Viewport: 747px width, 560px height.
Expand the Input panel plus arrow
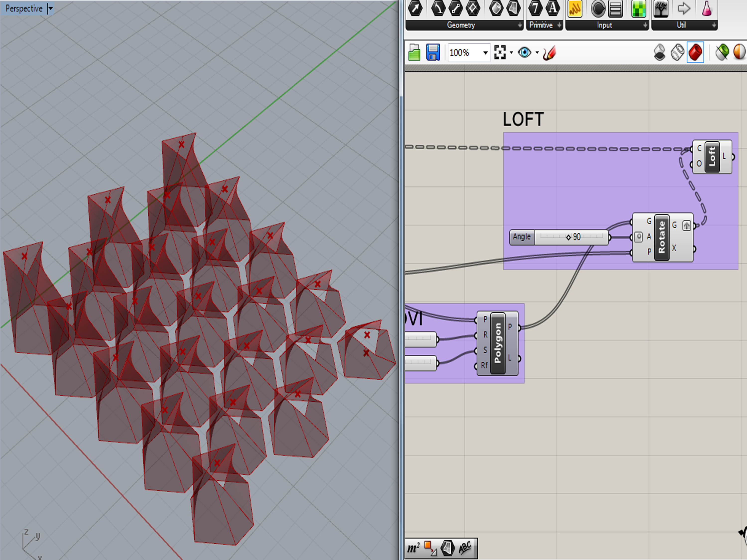645,25
